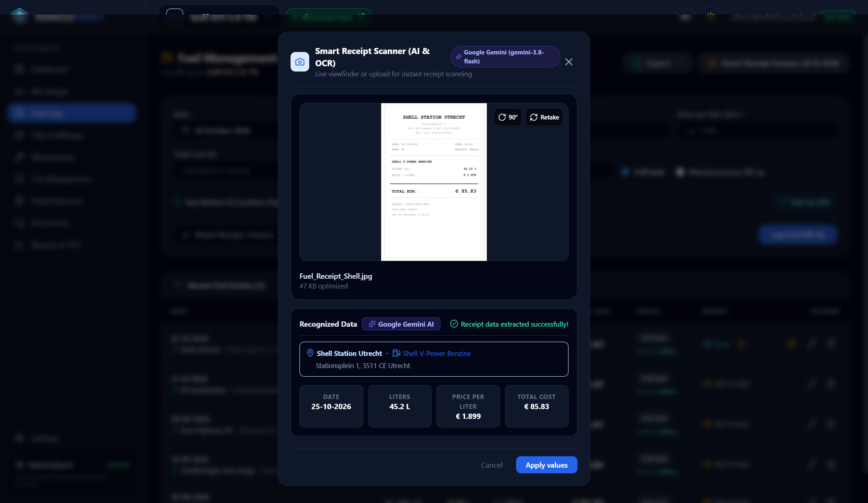Screen dimensions: 868x503
Task: Click the address Stationsplein 1, 3511 CE Utrecht
Action: click(363, 366)
